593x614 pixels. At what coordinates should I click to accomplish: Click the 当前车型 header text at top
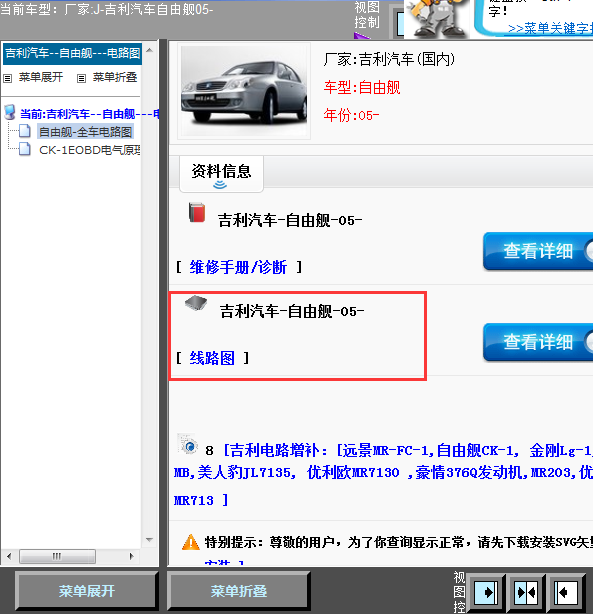107,9
